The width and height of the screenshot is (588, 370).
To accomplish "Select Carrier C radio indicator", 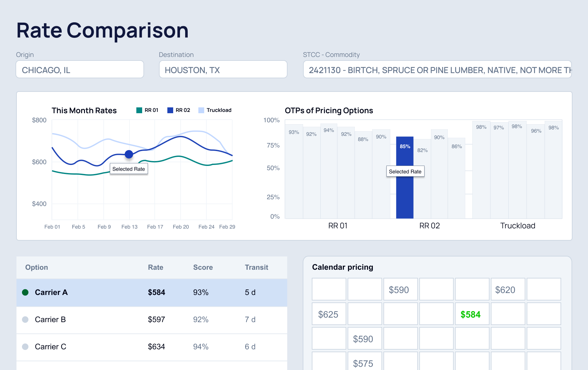I will [25, 347].
